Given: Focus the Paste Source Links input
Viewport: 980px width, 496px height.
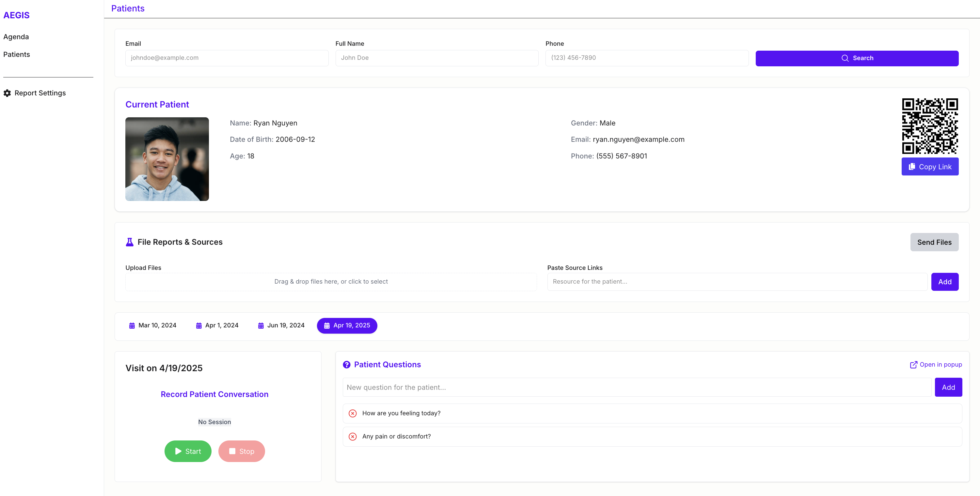Looking at the screenshot, I should pyautogui.click(x=736, y=282).
